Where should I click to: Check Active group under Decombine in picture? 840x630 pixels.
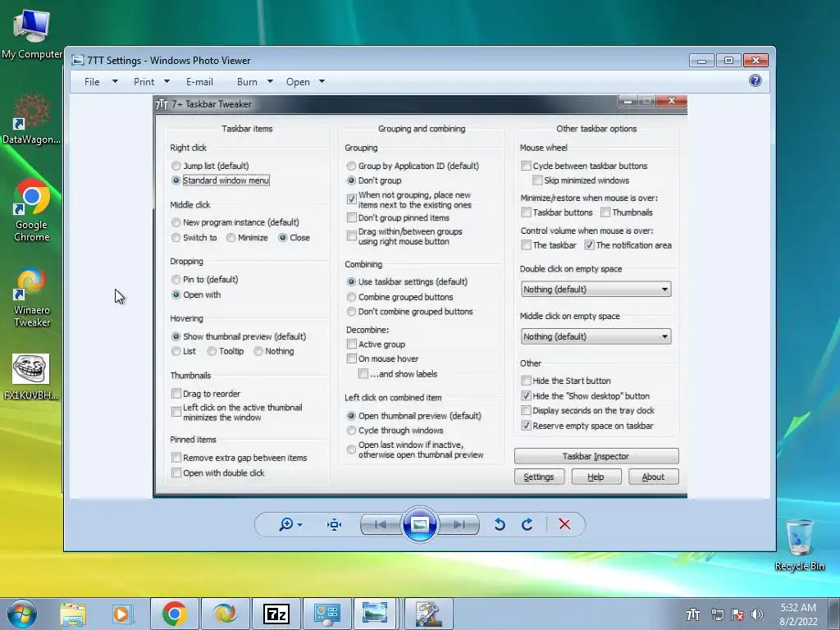351,345
